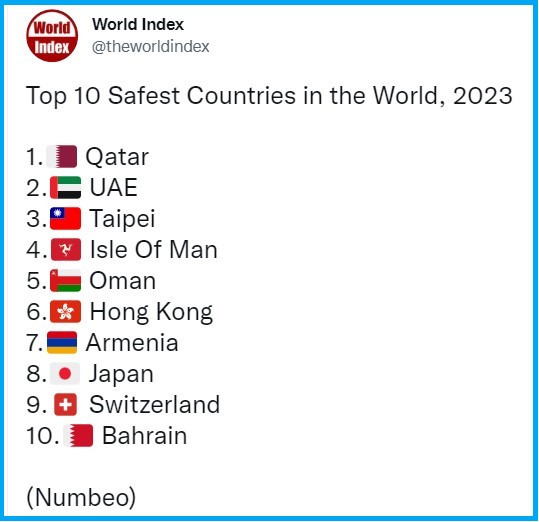Click the World Index profile avatar

pyautogui.click(x=52, y=36)
